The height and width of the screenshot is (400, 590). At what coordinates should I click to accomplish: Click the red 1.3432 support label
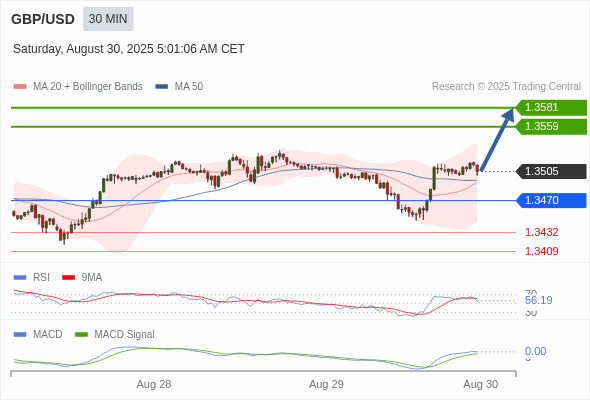point(541,232)
